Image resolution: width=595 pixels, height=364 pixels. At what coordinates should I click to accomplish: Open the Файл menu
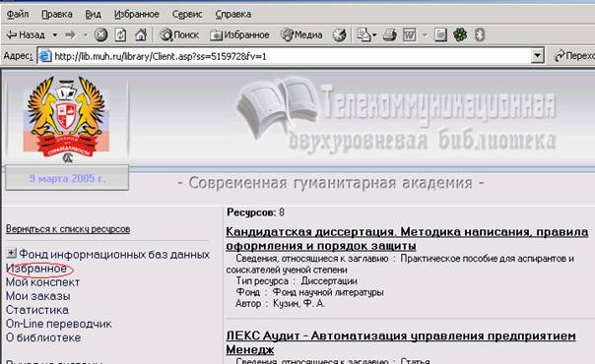[18, 15]
